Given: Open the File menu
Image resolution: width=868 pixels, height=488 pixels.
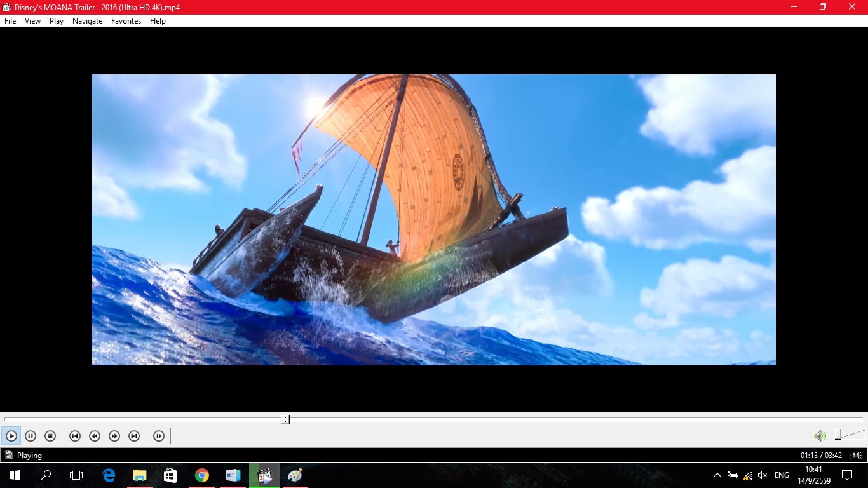Looking at the screenshot, I should pos(10,21).
